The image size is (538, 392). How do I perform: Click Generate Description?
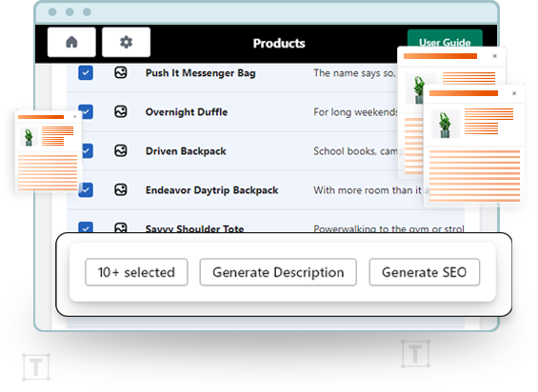pos(278,272)
